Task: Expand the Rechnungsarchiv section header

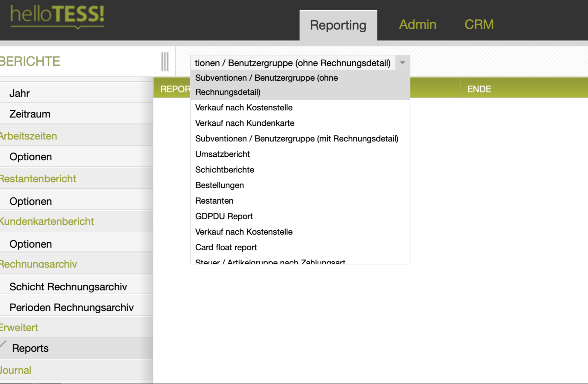Action: point(76,264)
